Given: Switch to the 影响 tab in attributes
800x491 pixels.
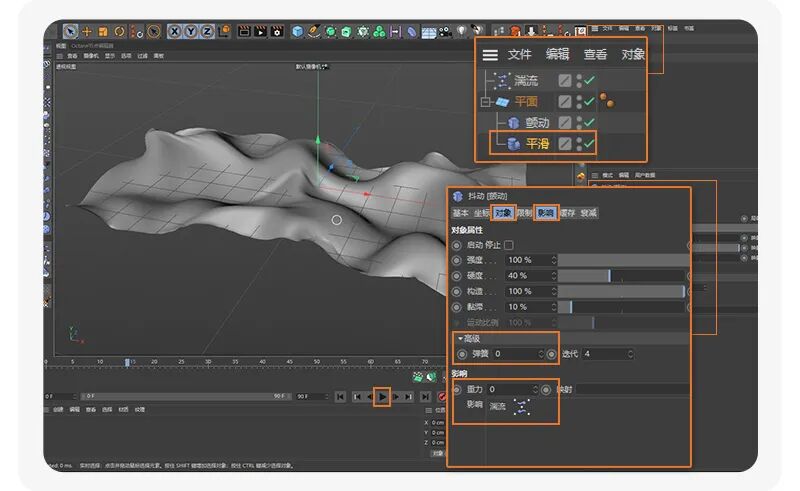Looking at the screenshot, I should click(545, 213).
